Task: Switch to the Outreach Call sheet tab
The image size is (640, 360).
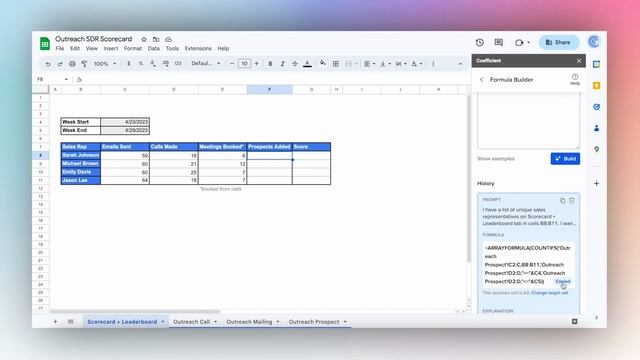Action: pyautogui.click(x=191, y=322)
